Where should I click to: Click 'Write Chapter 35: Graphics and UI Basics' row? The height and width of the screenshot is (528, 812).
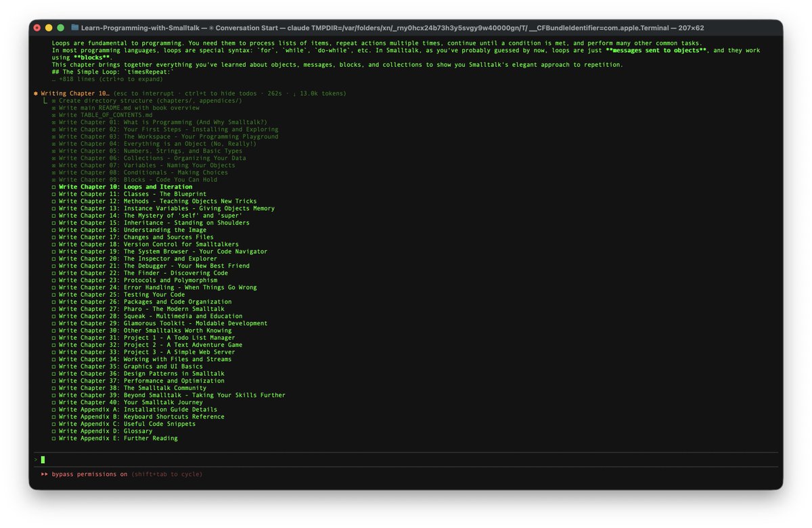pyautogui.click(x=127, y=366)
